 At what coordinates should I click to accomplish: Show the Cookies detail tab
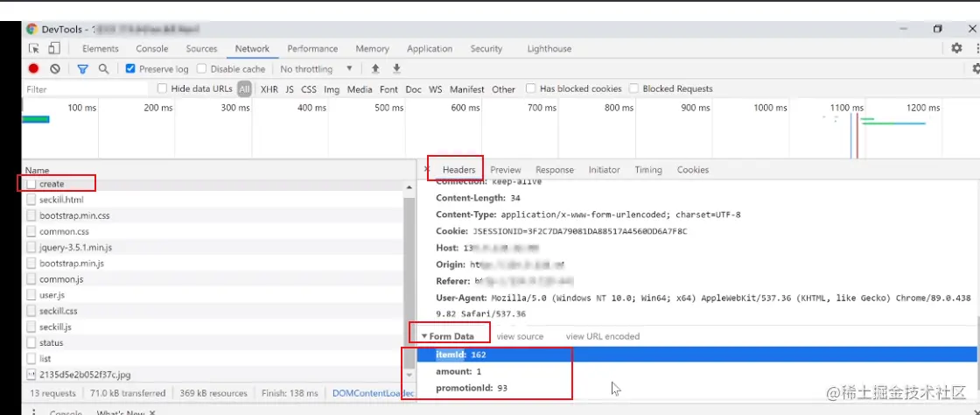pyautogui.click(x=692, y=169)
